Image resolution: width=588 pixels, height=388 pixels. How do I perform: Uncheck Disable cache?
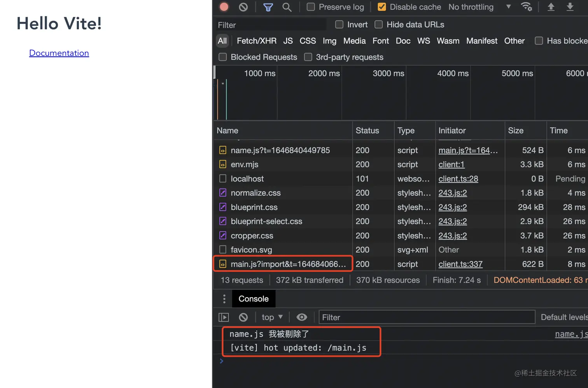[x=382, y=7]
